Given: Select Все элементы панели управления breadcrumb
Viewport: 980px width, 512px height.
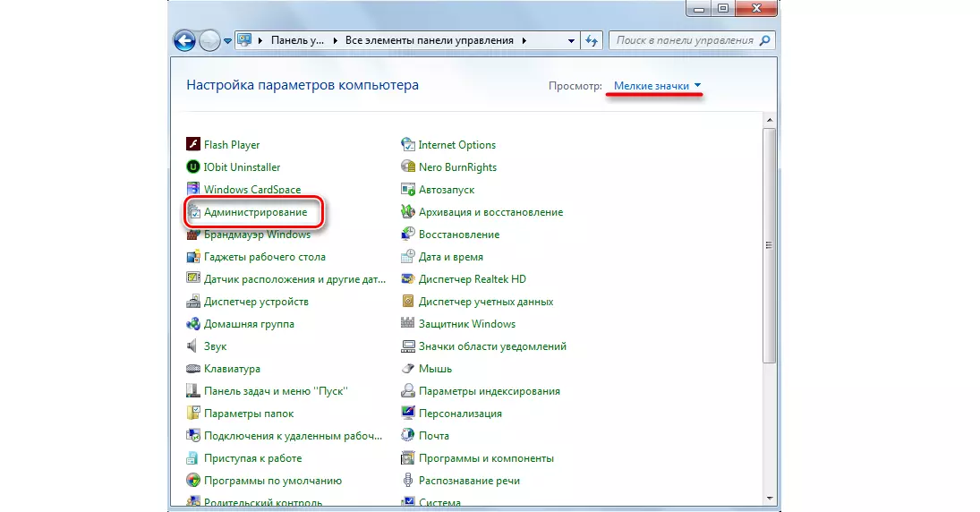Looking at the screenshot, I should 428,41.
